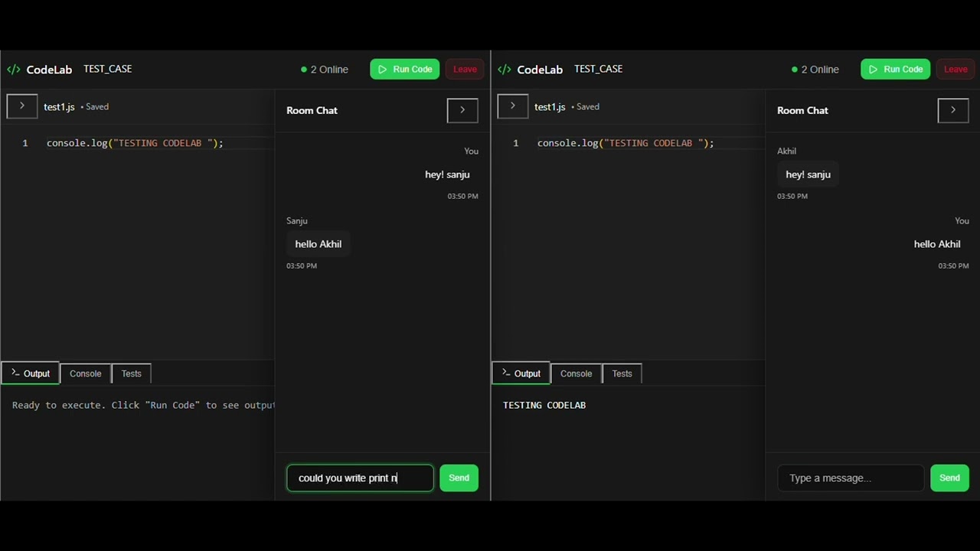Click '2 Online' status in left window
The width and height of the screenshot is (980, 551).
[x=325, y=70]
